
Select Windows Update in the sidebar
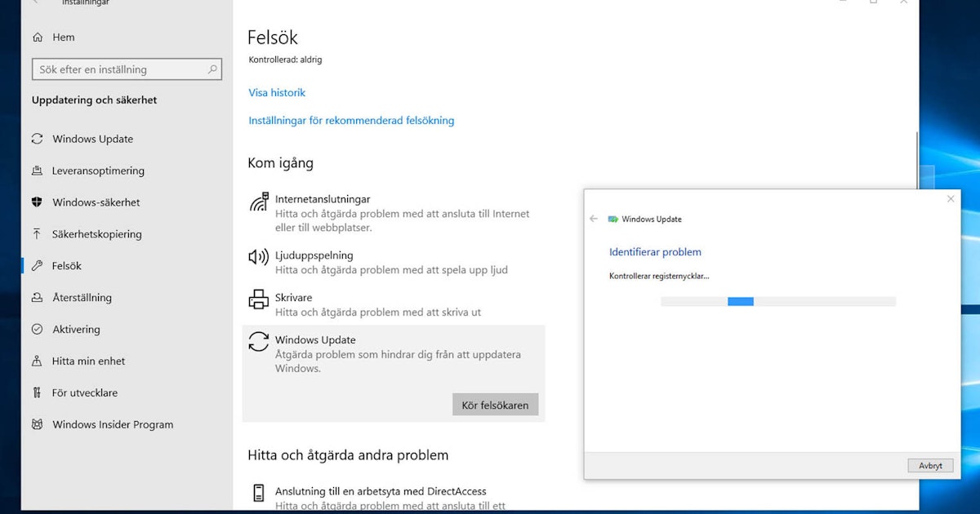coord(90,139)
